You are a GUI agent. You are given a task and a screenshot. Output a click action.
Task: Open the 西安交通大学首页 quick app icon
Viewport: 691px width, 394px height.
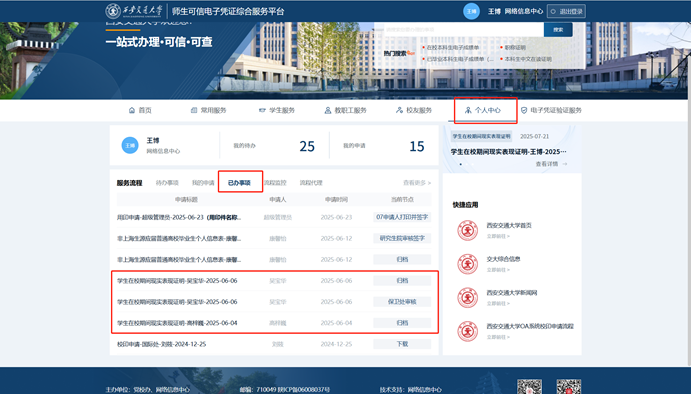(x=468, y=230)
